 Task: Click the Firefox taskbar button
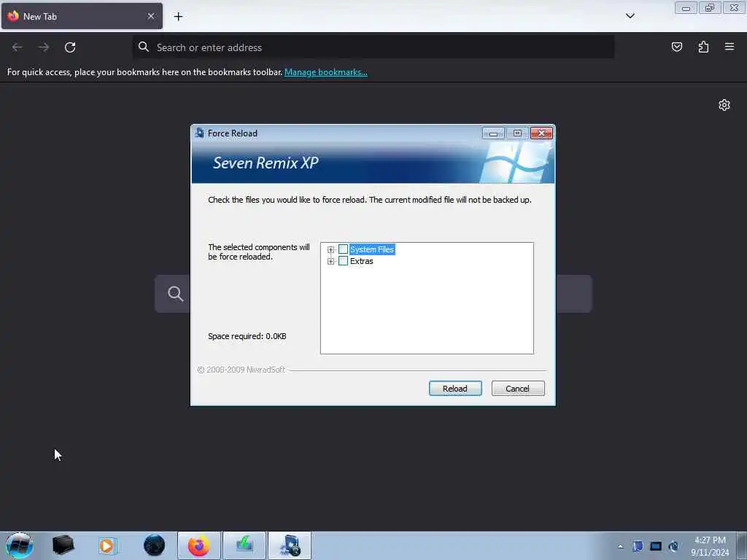199,545
